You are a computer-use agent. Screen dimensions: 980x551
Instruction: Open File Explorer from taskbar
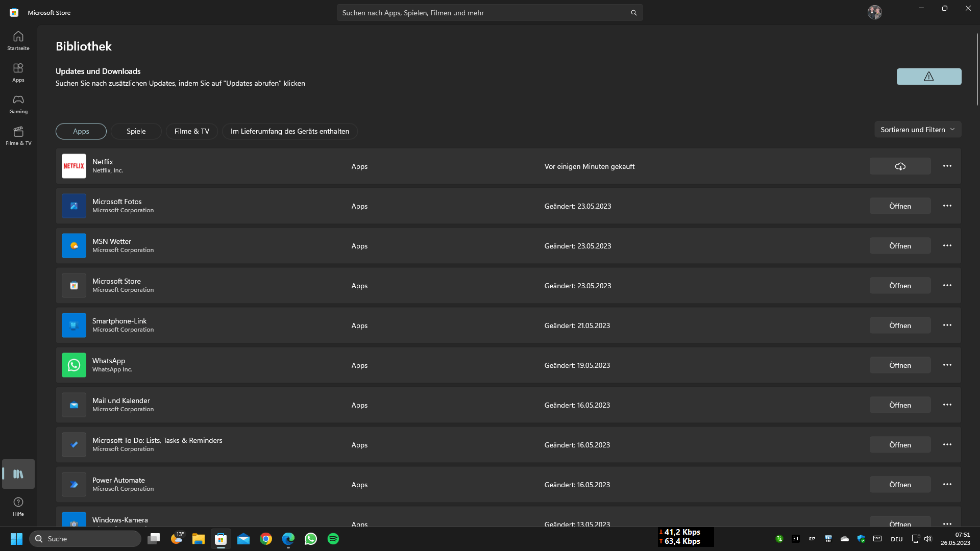[x=199, y=539]
